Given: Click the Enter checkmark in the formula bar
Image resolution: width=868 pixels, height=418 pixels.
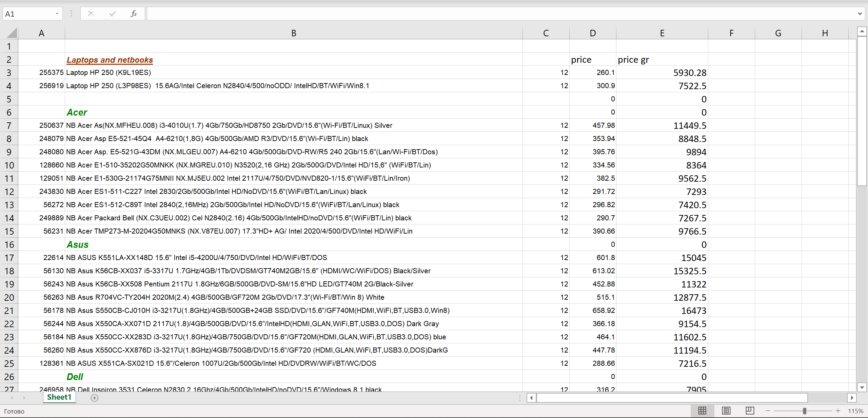Looking at the screenshot, I should pos(112,14).
